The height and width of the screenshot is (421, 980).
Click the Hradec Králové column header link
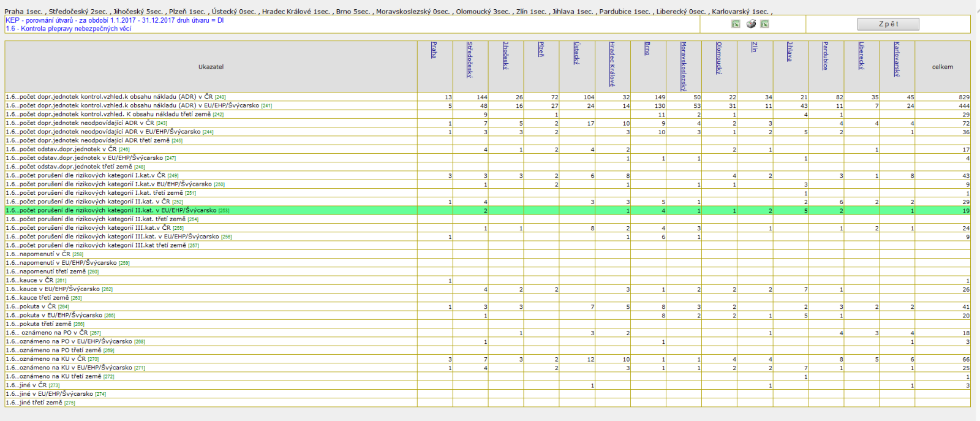click(x=611, y=64)
